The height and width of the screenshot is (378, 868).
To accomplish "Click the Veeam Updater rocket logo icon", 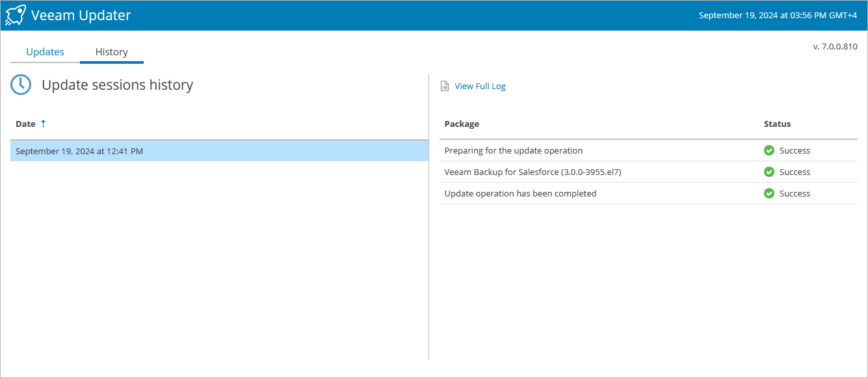I will pyautogui.click(x=16, y=15).
